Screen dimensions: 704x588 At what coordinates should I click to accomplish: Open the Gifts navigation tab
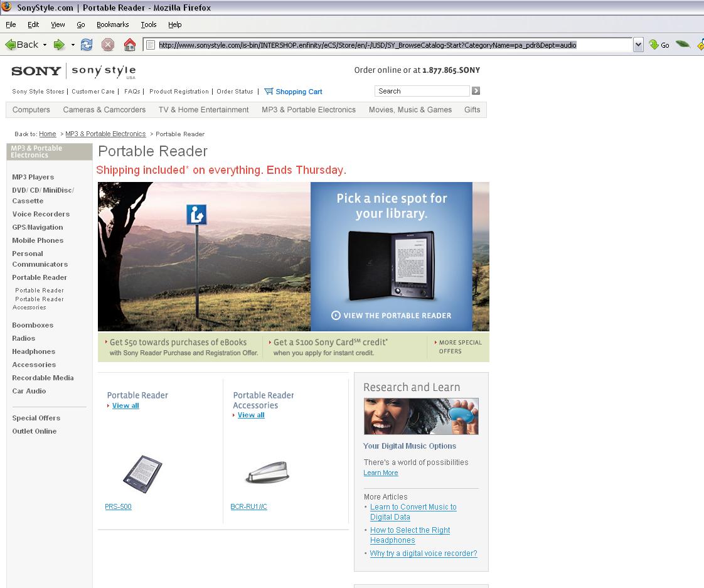472,110
